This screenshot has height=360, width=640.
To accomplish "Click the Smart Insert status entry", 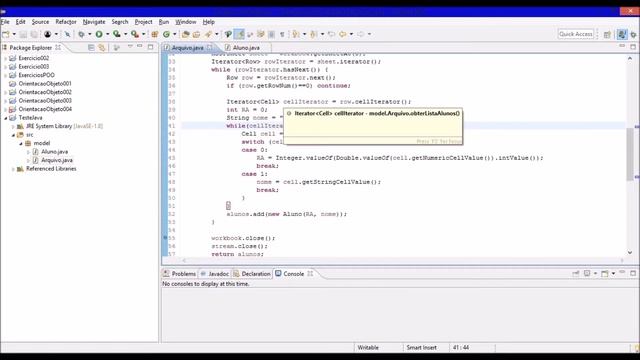I will (x=421, y=348).
